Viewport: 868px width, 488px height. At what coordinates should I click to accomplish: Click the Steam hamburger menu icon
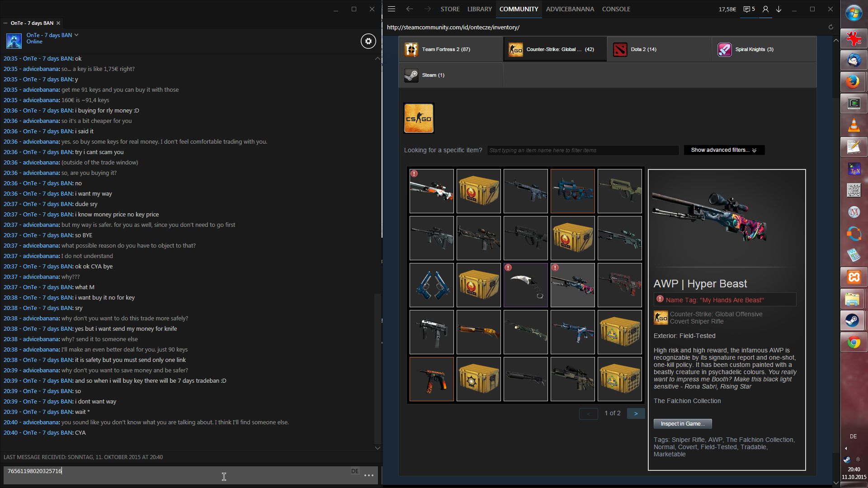pyautogui.click(x=392, y=9)
